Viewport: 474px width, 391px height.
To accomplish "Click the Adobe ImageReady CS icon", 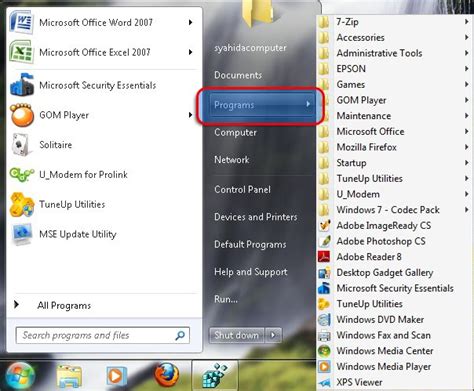I will (324, 226).
